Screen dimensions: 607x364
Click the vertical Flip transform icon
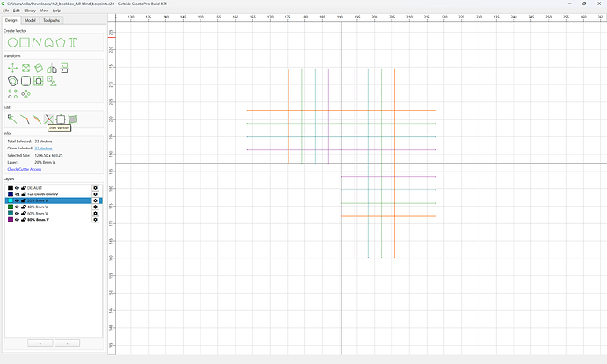64,69
